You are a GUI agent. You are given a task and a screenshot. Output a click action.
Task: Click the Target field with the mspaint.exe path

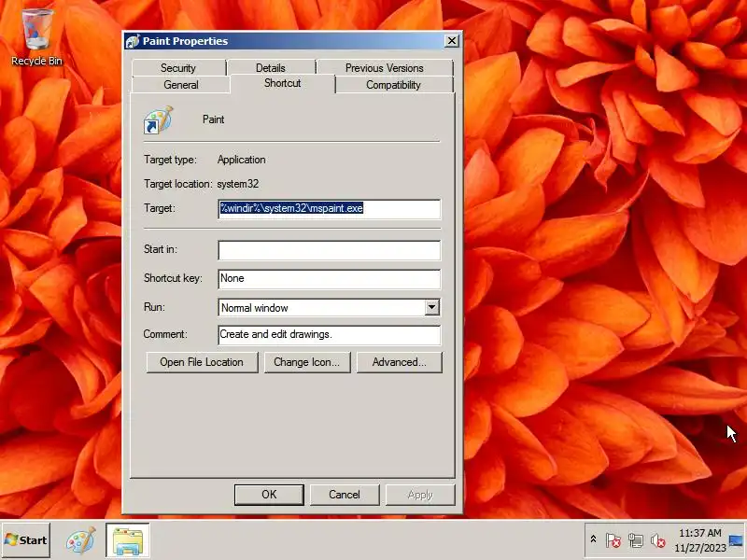(x=330, y=209)
